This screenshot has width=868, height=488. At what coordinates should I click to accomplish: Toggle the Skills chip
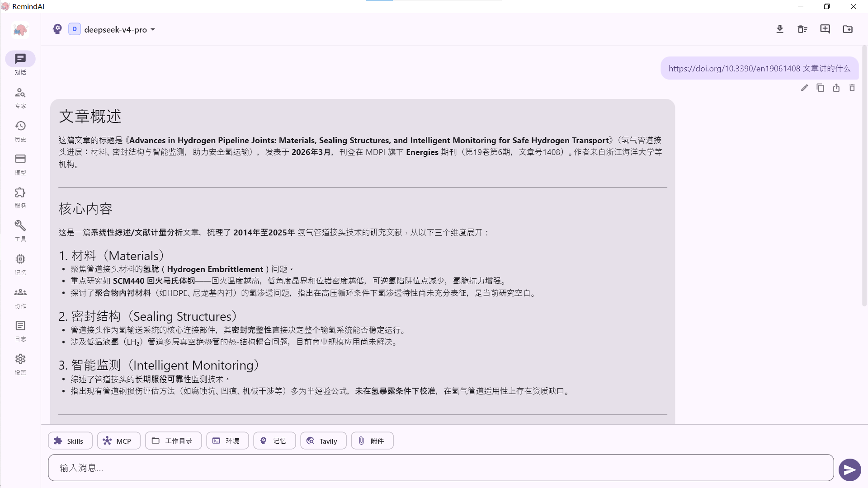click(x=70, y=441)
